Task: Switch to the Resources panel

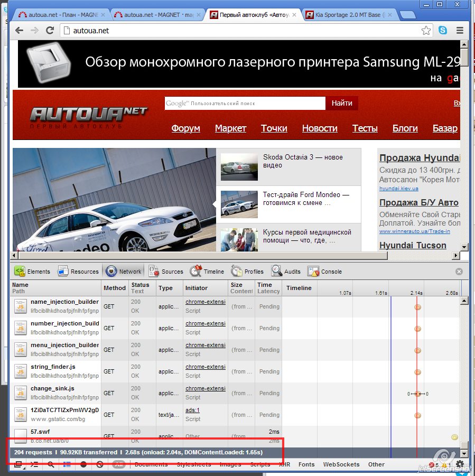Action: click(78, 272)
